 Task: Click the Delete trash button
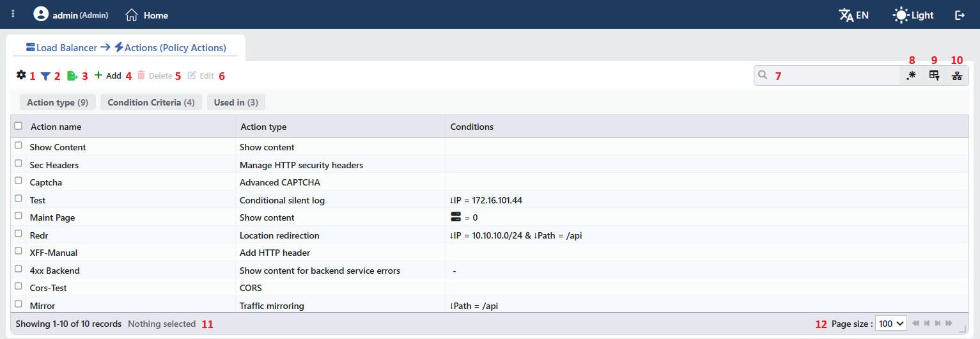point(155,75)
